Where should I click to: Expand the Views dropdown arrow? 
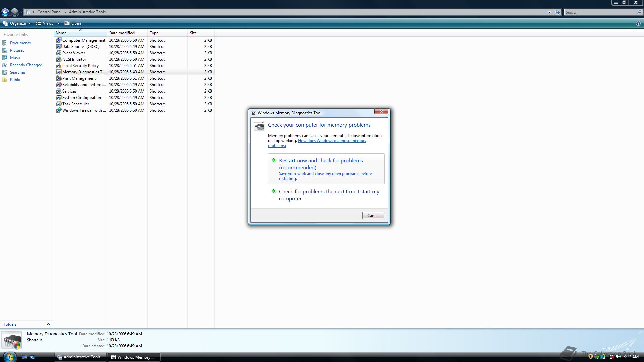[59, 23]
